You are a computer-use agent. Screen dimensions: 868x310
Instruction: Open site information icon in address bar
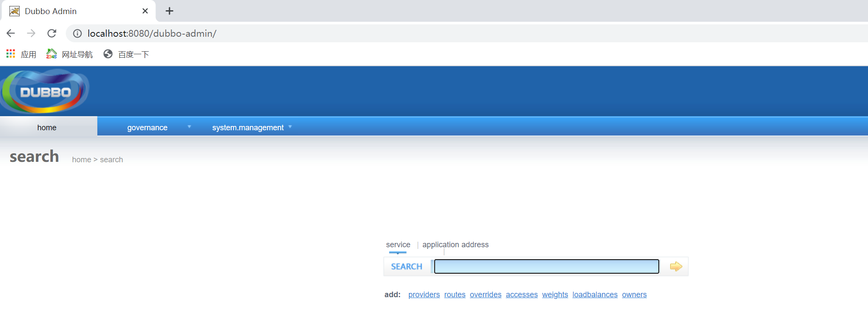click(77, 33)
